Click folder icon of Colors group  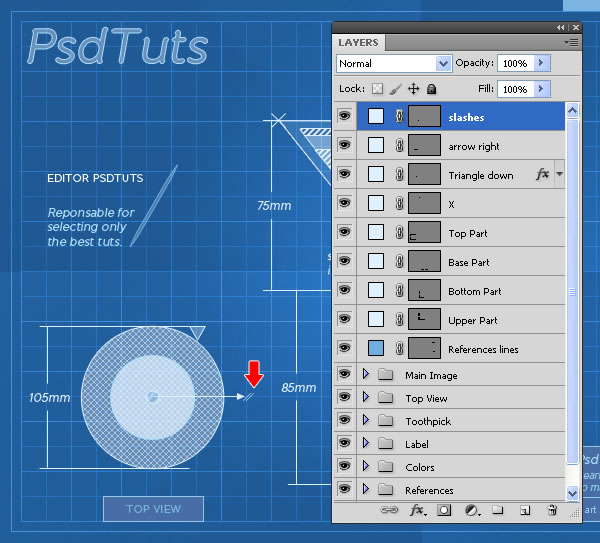click(x=385, y=466)
